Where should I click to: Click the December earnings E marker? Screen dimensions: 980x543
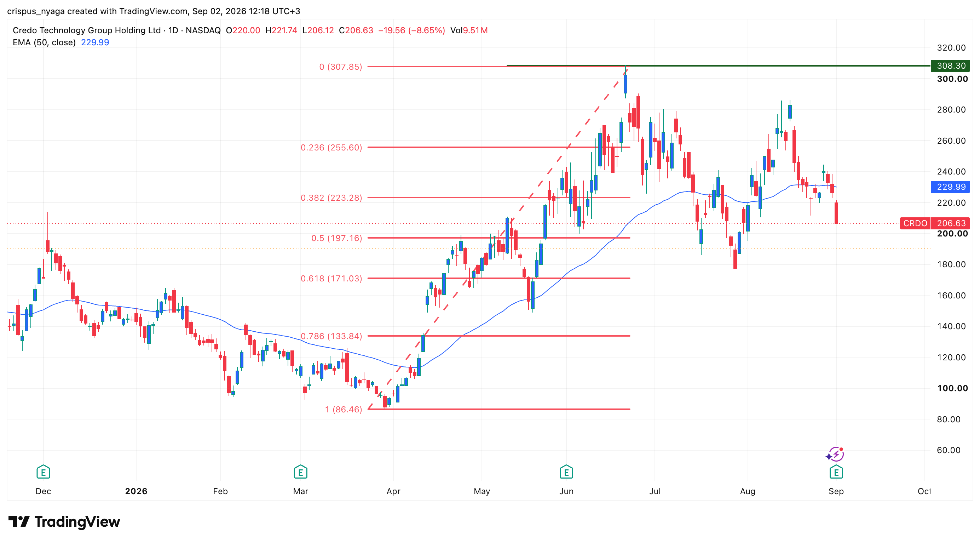pos(44,472)
